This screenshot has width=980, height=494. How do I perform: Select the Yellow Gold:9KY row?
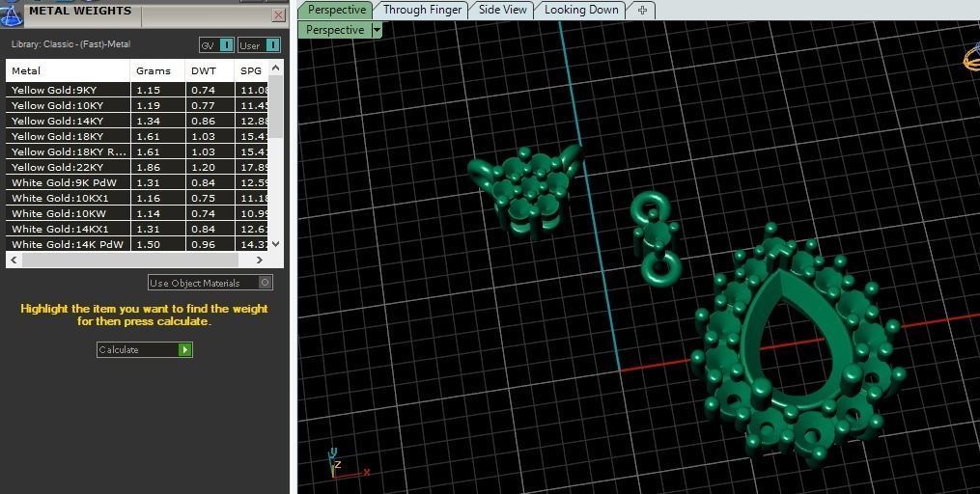pos(137,90)
